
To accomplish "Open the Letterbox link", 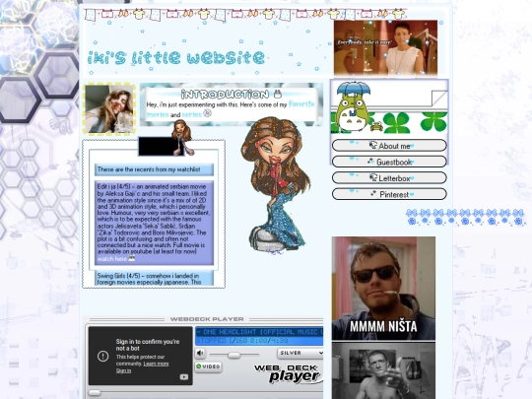I will click(x=389, y=177).
